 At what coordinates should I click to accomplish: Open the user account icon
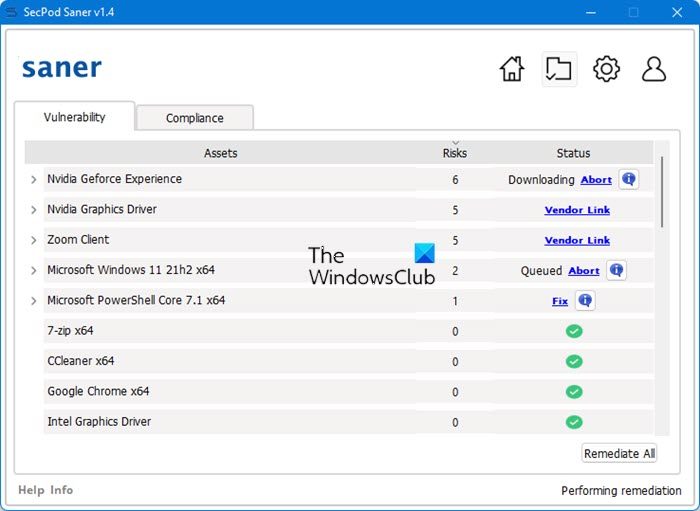654,69
